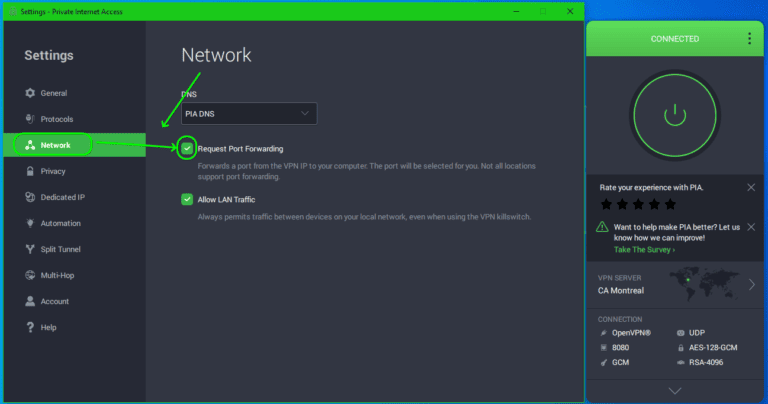Open the three-dot menu in PIA client

pyautogui.click(x=749, y=39)
